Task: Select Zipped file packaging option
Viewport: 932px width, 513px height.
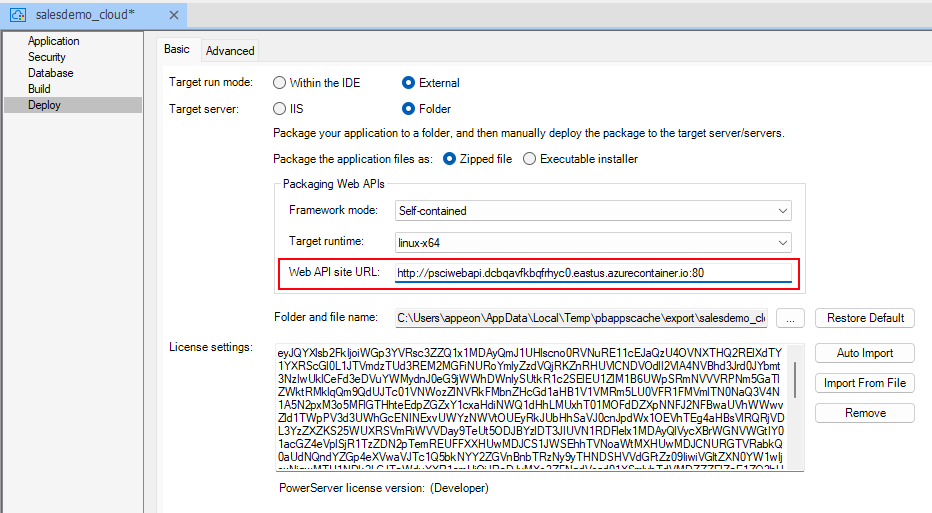Action: click(x=477, y=159)
